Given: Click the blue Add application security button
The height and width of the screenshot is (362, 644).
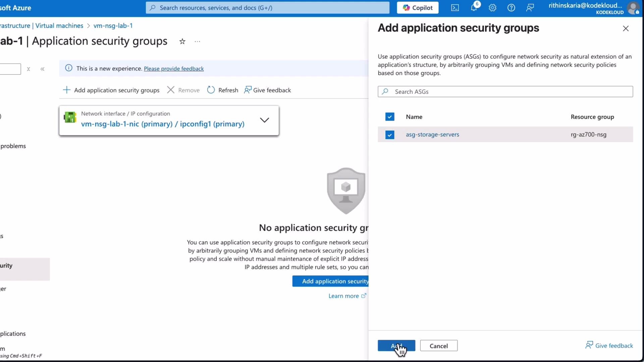Looking at the screenshot, I should pyautogui.click(x=330, y=281).
